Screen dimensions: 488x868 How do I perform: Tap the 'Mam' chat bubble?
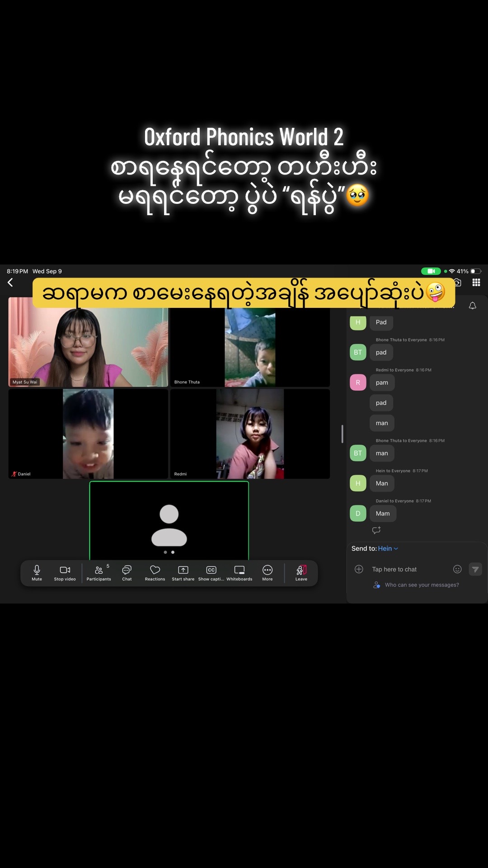coord(383,514)
